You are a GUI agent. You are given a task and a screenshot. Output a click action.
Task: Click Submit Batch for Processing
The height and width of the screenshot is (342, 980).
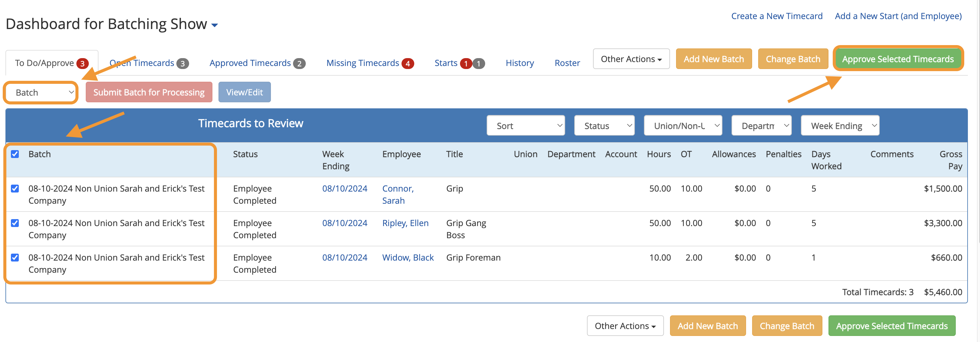click(x=149, y=92)
